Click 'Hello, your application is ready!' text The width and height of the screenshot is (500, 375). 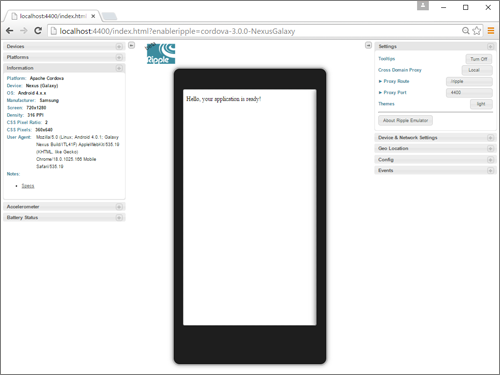click(223, 99)
